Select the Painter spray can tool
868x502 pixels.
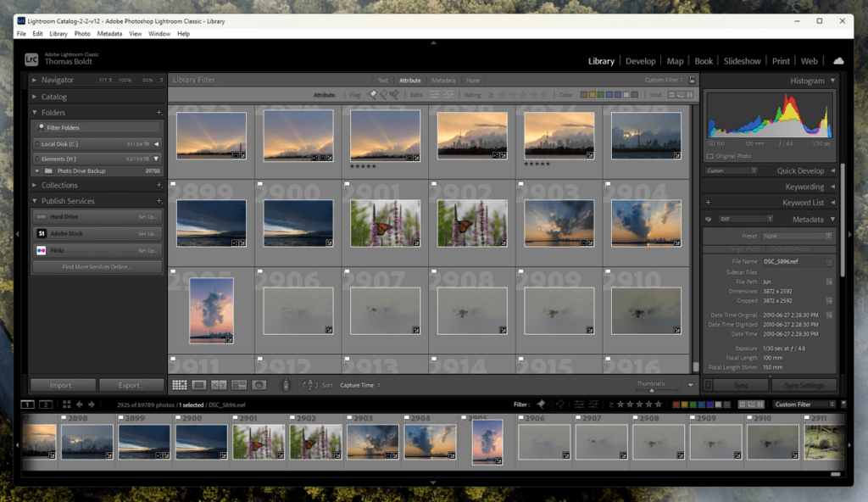point(286,384)
